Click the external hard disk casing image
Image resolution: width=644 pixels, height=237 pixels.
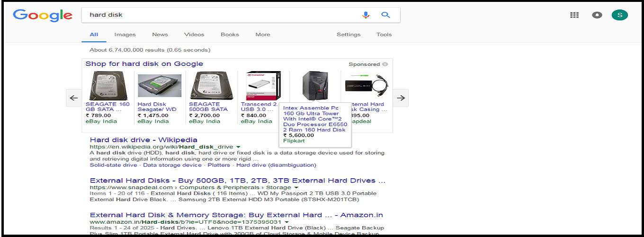(367, 85)
